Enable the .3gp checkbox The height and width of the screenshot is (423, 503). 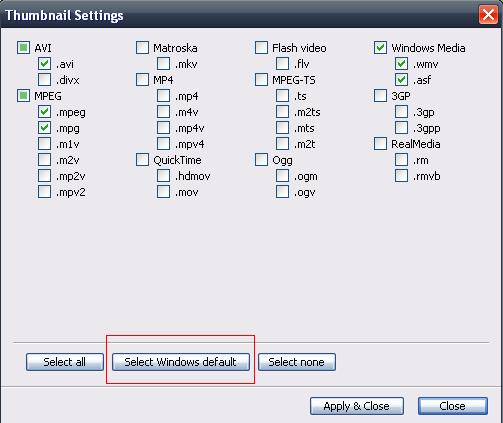pos(401,112)
